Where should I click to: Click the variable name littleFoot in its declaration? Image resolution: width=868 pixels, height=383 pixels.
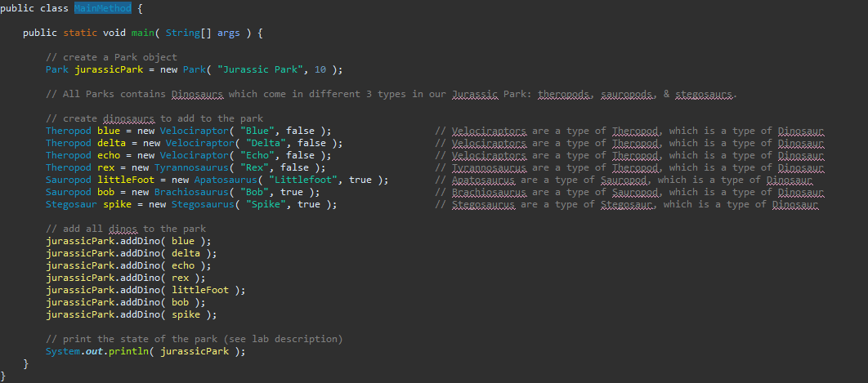tap(126, 180)
